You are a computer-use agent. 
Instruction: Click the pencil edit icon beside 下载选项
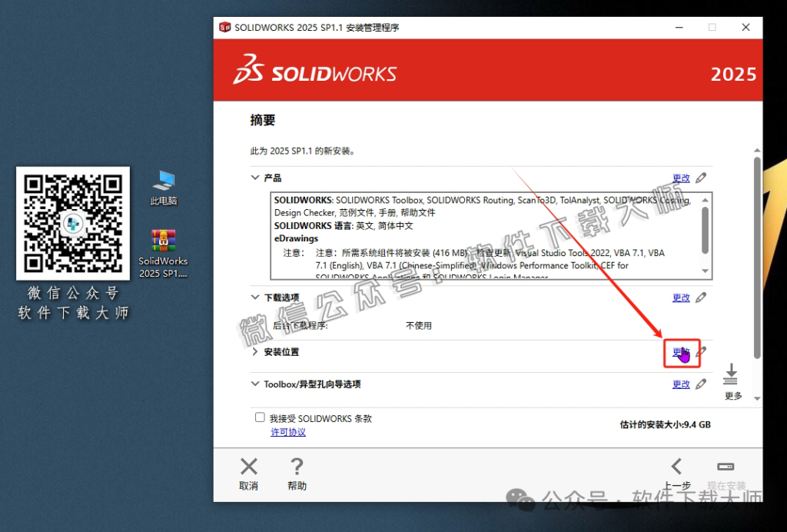[x=702, y=298]
